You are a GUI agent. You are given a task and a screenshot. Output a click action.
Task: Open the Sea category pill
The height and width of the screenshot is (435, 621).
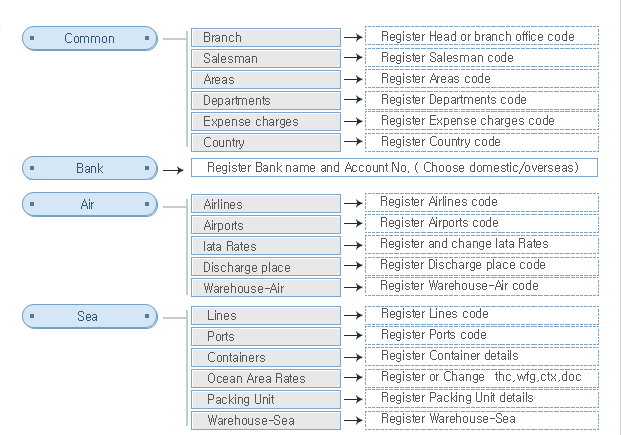pyautogui.click(x=90, y=316)
